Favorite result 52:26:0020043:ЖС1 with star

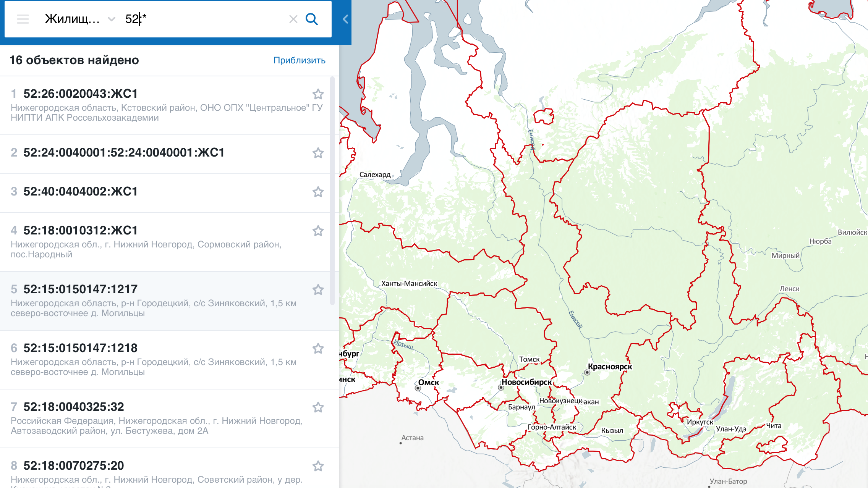318,94
